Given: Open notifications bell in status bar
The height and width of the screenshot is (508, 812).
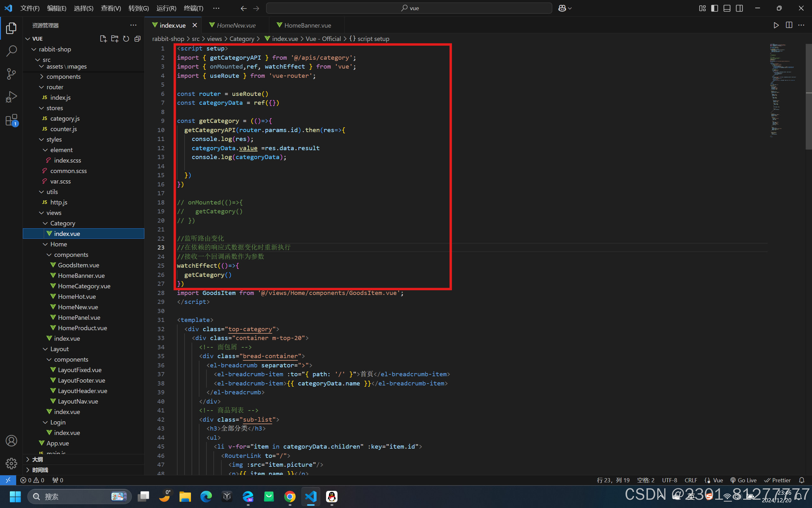Looking at the screenshot, I should pyautogui.click(x=802, y=480).
